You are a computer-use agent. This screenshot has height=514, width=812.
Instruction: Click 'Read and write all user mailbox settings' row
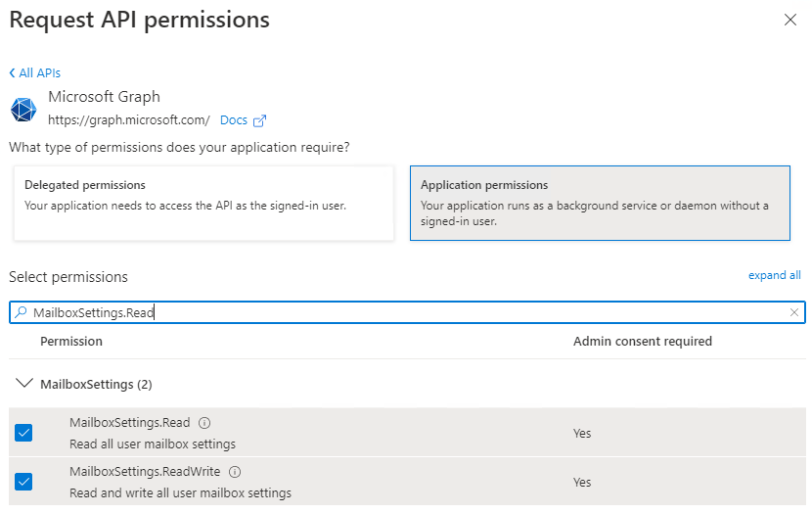click(x=180, y=492)
